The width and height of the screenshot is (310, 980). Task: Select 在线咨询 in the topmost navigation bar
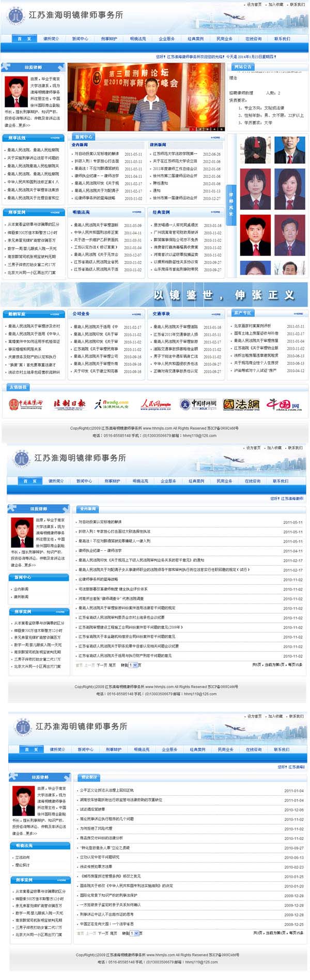point(253,39)
